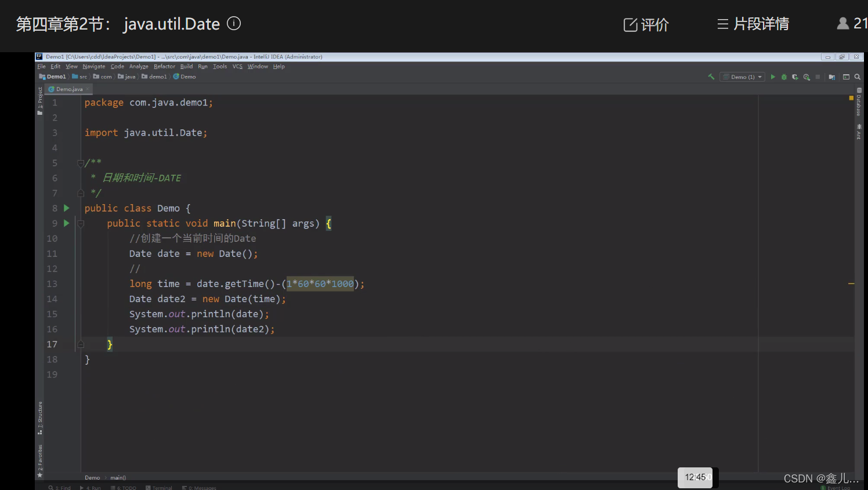
Task: Open the Edit menu
Action: 55,66
